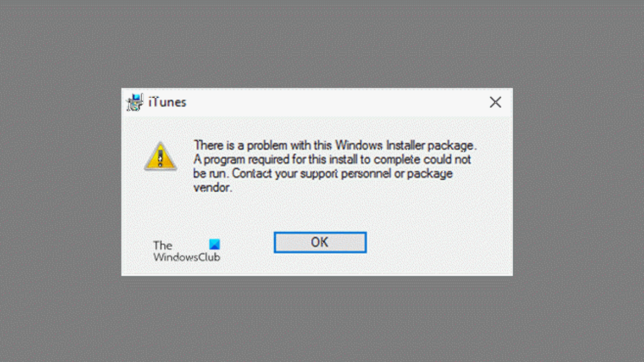The image size is (644, 362).
Task: Click the blank dialog area right of OK
Action: point(437,242)
